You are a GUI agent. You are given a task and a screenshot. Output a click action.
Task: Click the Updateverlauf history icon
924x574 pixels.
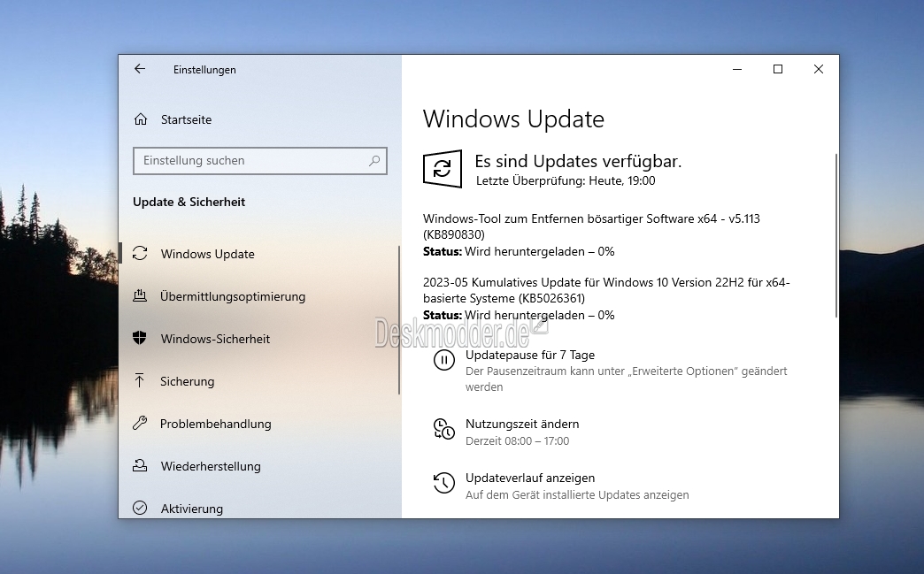click(443, 483)
